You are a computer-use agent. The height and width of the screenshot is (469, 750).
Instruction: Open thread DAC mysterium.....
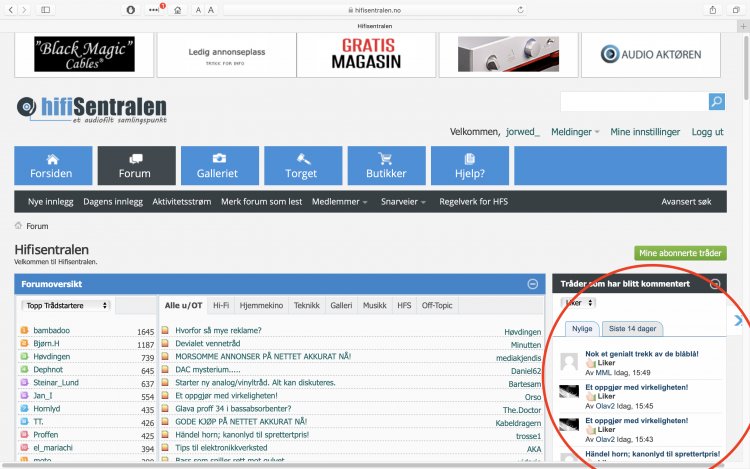[208, 370]
